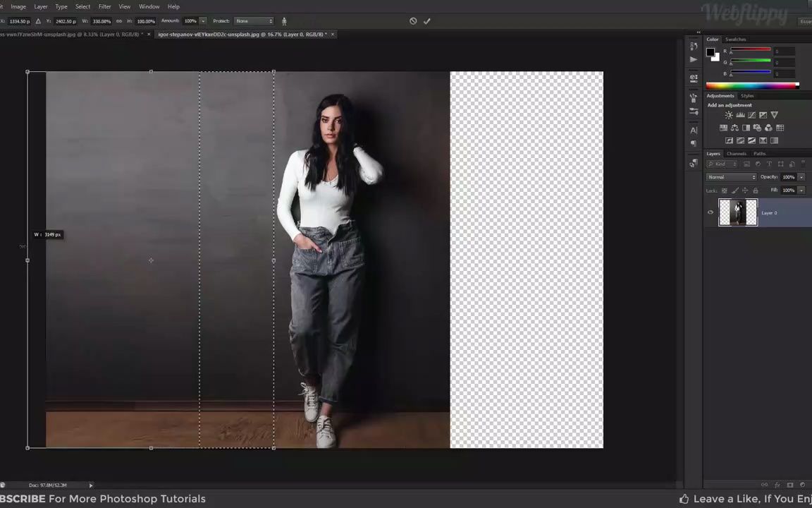Filter layers by shape layers icon
The image size is (812, 508).
click(x=780, y=164)
